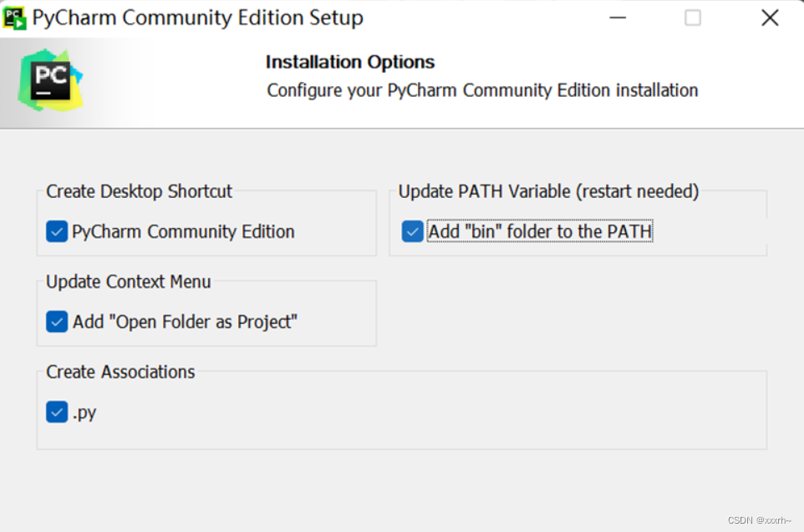Click the Installation Options heading

tap(349, 62)
